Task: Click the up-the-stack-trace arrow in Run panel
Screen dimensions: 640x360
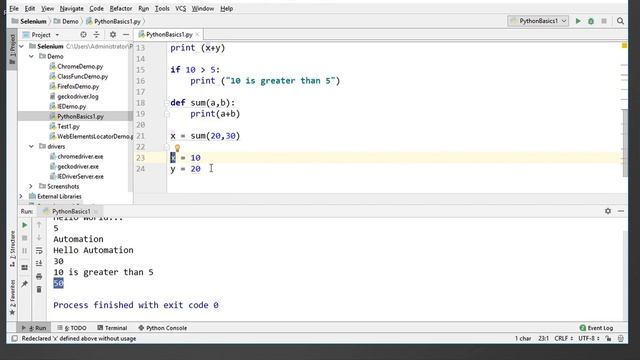Action: 39,225
